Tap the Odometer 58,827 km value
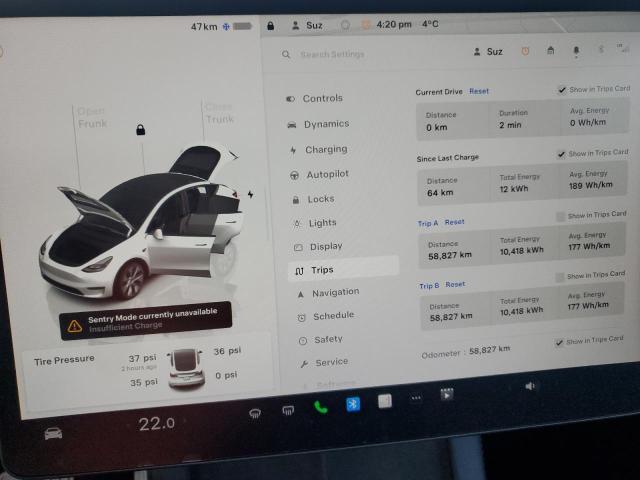 coord(489,350)
